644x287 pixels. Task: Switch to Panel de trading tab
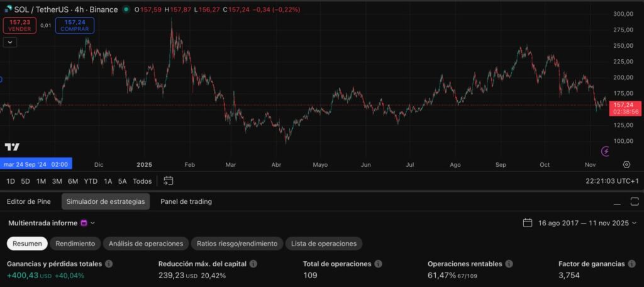coord(186,201)
